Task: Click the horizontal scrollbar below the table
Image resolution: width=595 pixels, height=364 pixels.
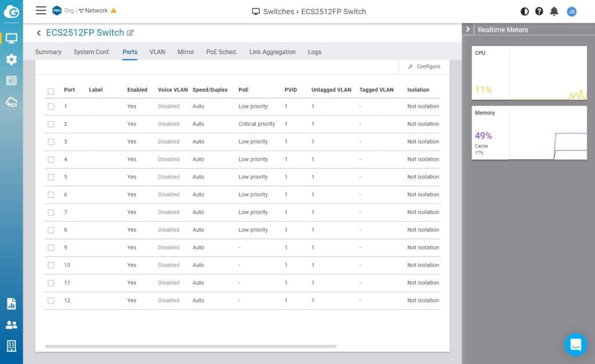Action: pos(191,346)
